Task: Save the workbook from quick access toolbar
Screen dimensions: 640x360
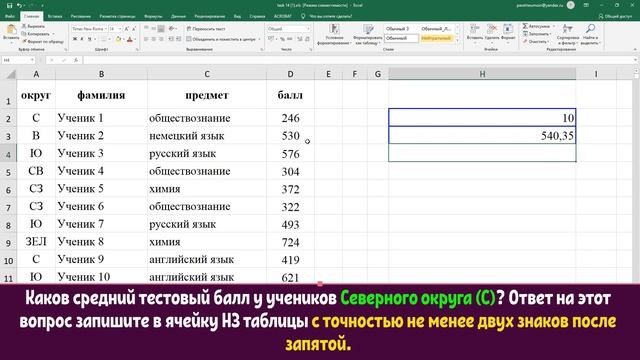Action: tap(9, 5)
